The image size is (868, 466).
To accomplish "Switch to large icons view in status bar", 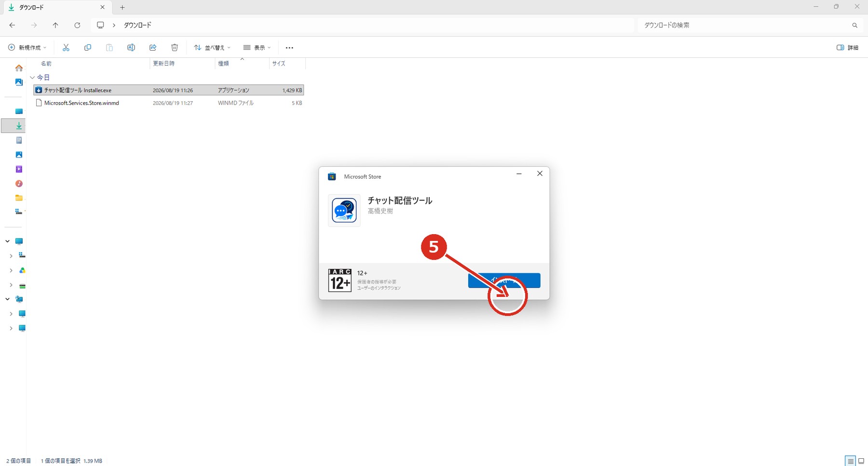I will click(861, 461).
